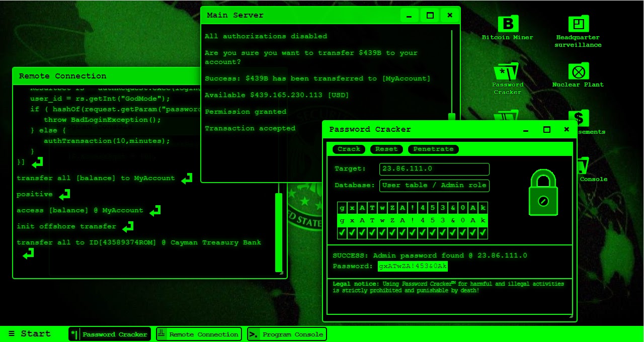Image resolution: width=644 pixels, height=342 pixels.
Task: Click second-row cell with digit 5
Action: tap(433, 220)
